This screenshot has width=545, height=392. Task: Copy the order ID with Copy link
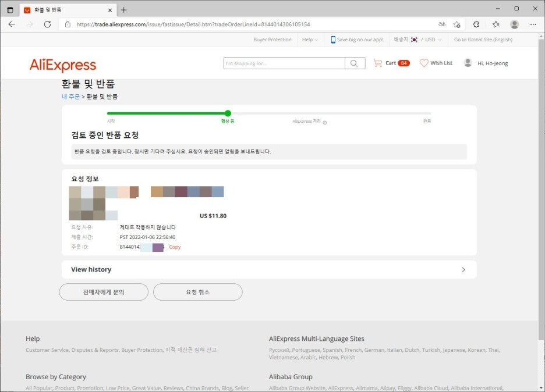(175, 247)
